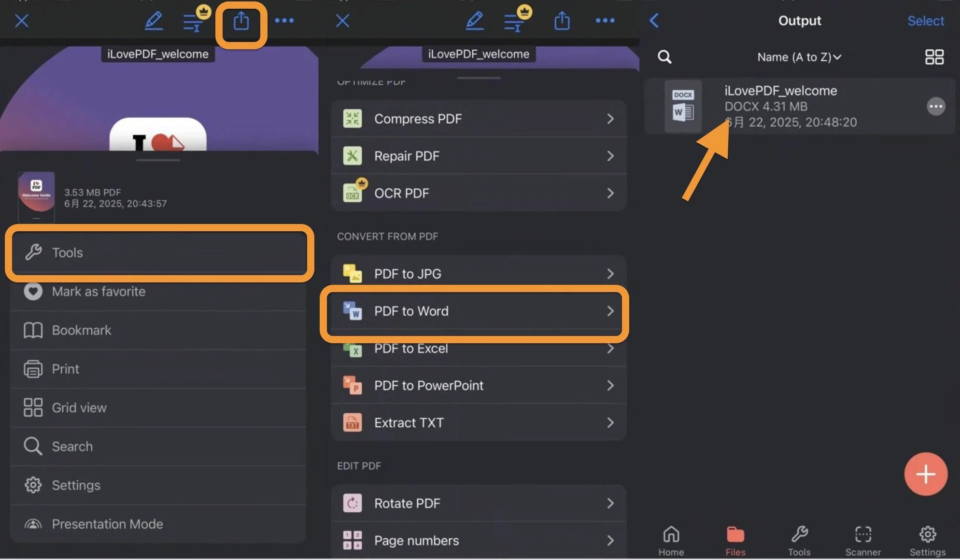The width and height of the screenshot is (960, 560).
Task: Select Mark as favorite
Action: [x=158, y=292]
